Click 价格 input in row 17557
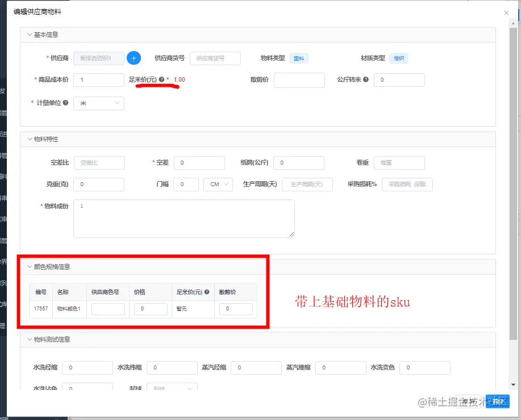This screenshot has height=420, width=521. (x=151, y=309)
